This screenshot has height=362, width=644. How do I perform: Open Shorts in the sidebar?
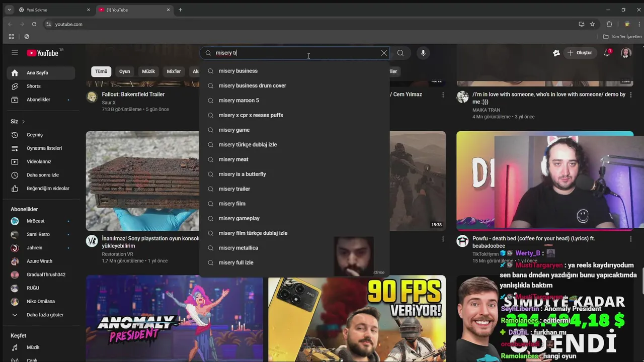[41, 86]
